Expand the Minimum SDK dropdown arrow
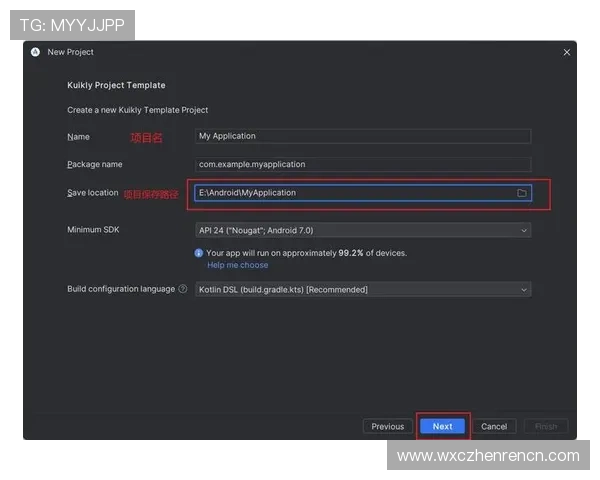Screen dimensions: 600x480 pyautogui.click(x=523, y=230)
